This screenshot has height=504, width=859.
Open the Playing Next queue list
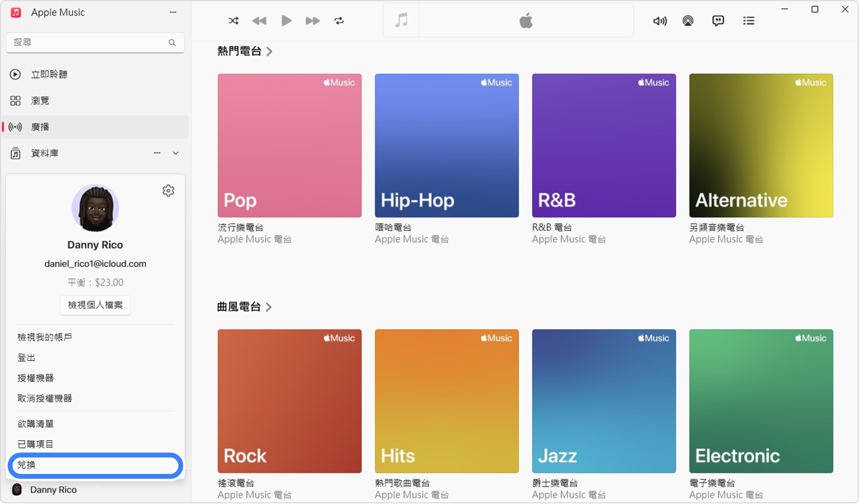[749, 21]
